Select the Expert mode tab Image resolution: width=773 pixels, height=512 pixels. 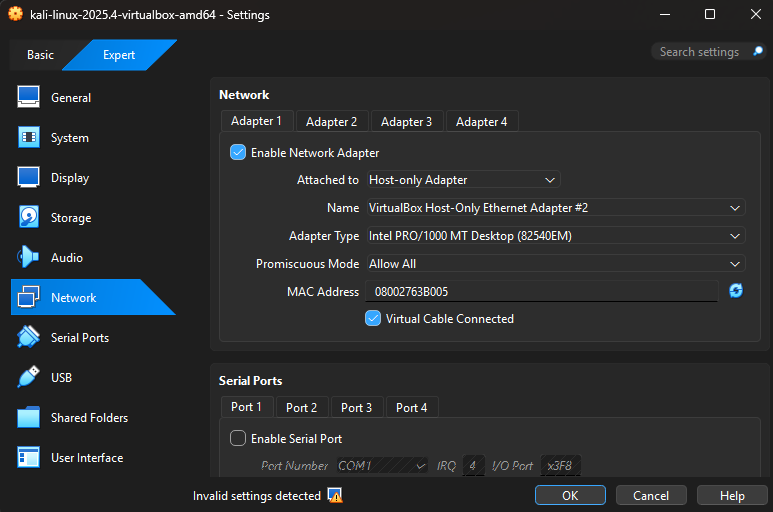[x=119, y=55]
